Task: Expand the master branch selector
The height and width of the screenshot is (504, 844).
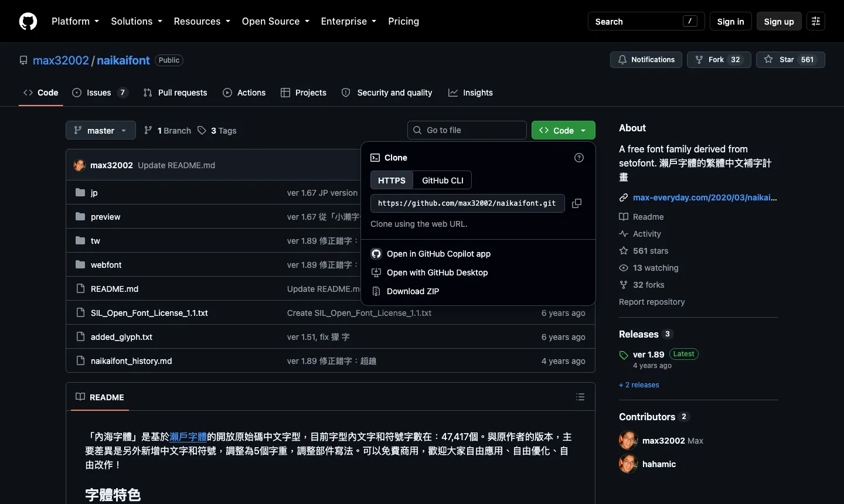Action: pyautogui.click(x=101, y=130)
